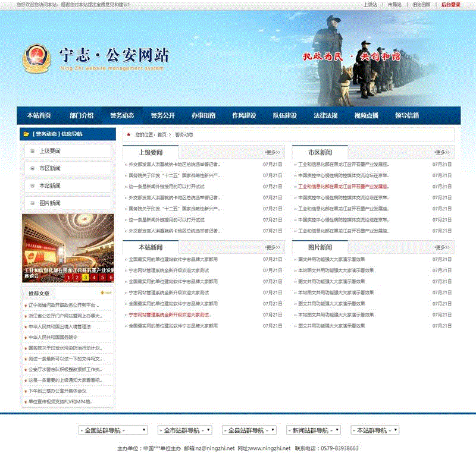476x453 pixels.
Task: Open the 旧站回顾 top link
Action: click(x=421, y=5)
